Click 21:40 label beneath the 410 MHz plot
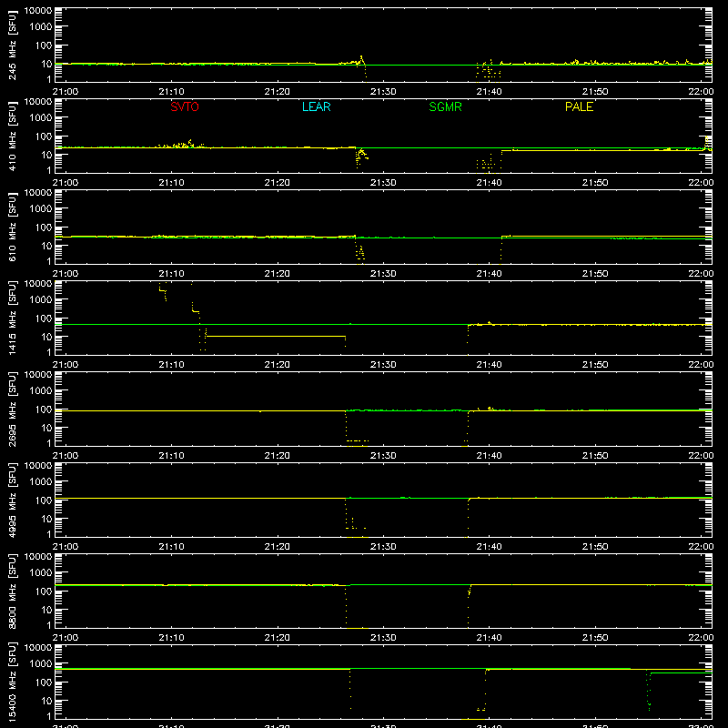728x728 pixels. pos(489,183)
